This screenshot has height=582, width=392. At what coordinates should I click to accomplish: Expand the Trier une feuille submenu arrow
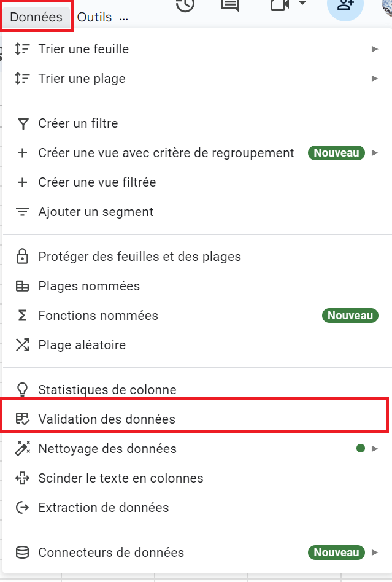click(375, 49)
